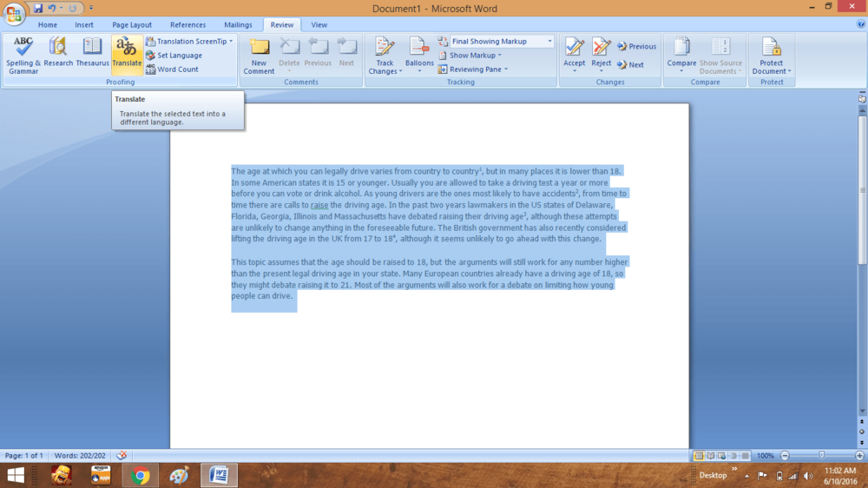This screenshot has width=868, height=488.
Task: Go to the Previous comment
Action: (x=318, y=52)
